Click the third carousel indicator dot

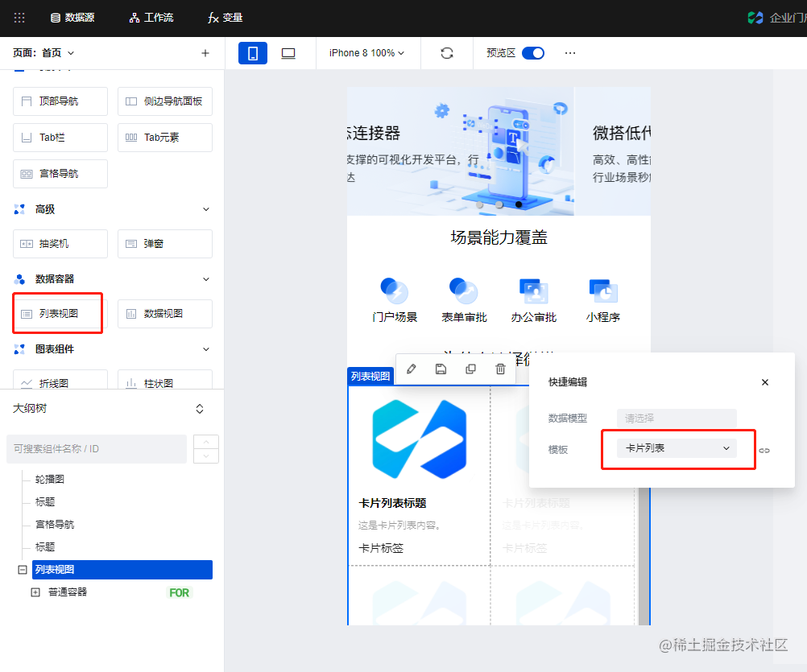point(519,204)
